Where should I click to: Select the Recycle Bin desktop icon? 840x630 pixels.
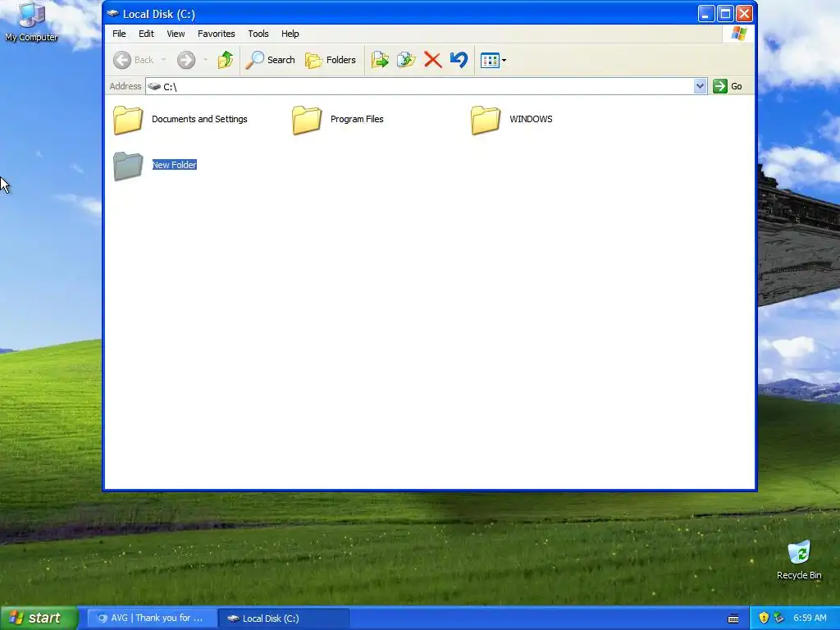(x=799, y=560)
